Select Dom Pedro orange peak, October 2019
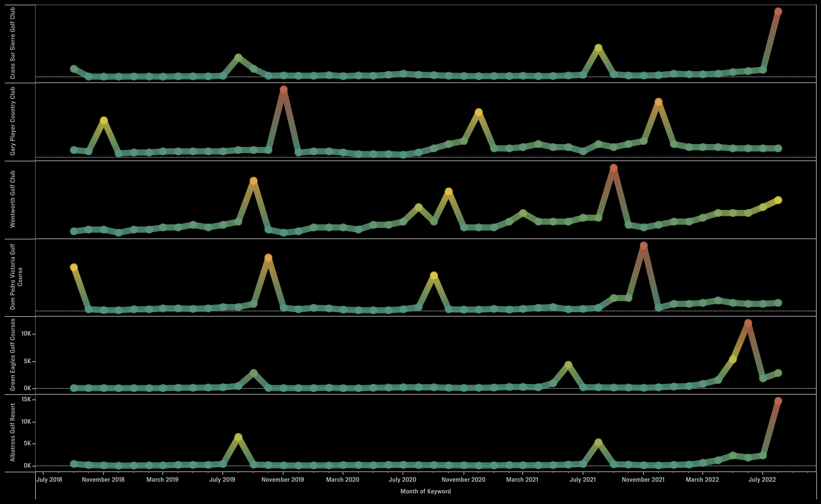Viewport: 821px width, 504px height. click(x=268, y=258)
